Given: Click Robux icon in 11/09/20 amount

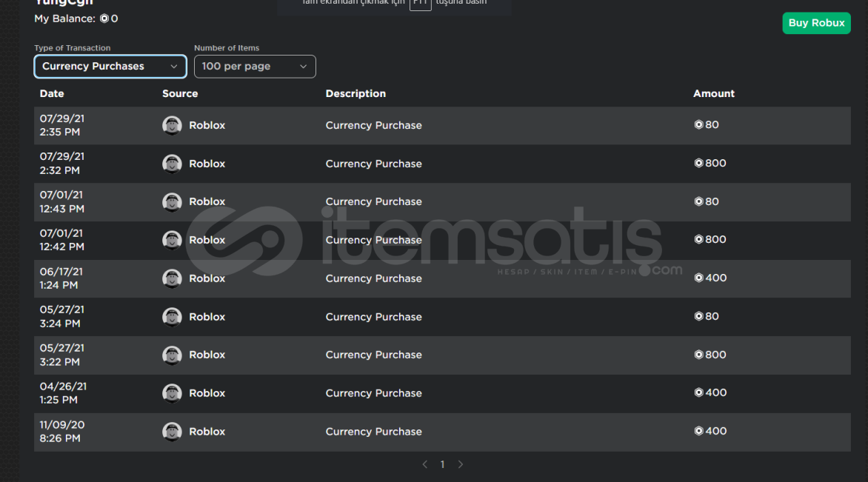Looking at the screenshot, I should [698, 431].
